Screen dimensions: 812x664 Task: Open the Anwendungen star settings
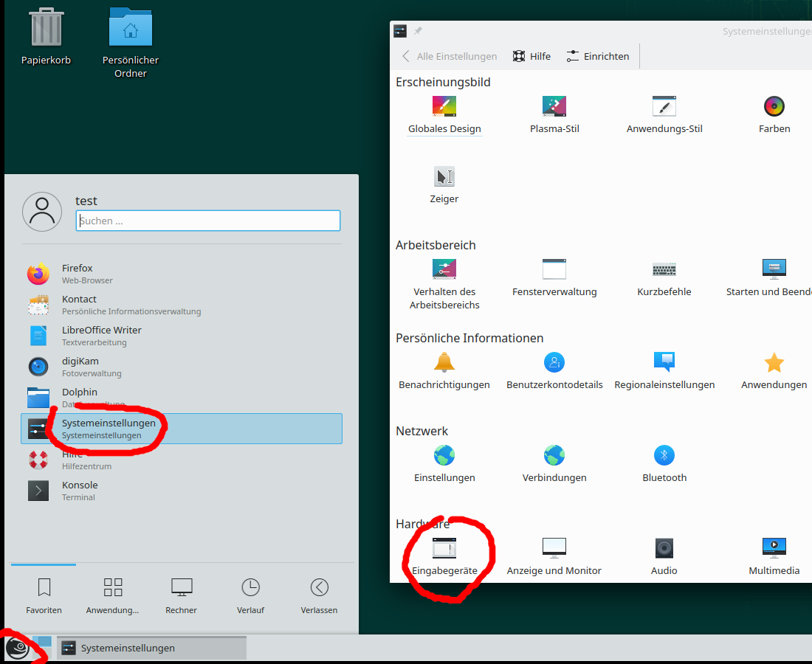pyautogui.click(x=774, y=371)
